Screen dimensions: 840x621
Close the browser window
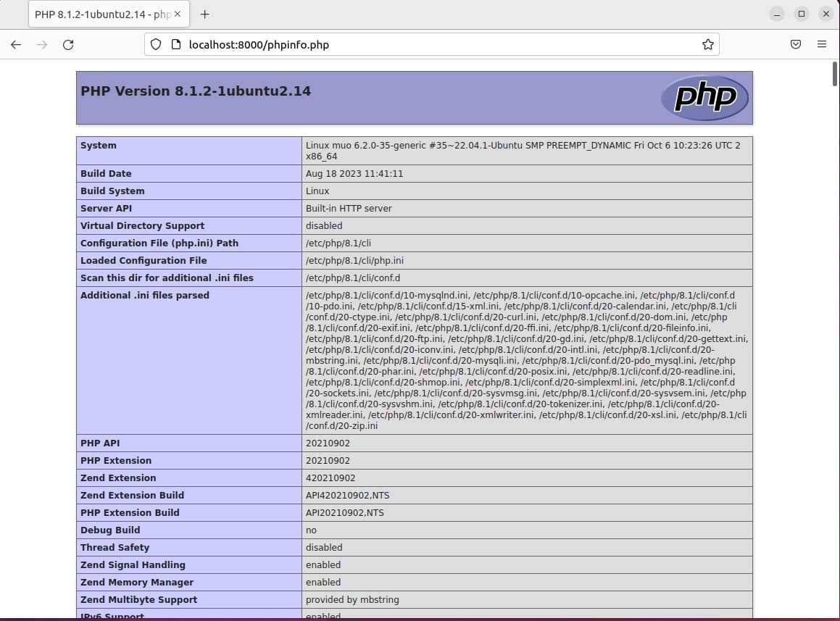(826, 14)
